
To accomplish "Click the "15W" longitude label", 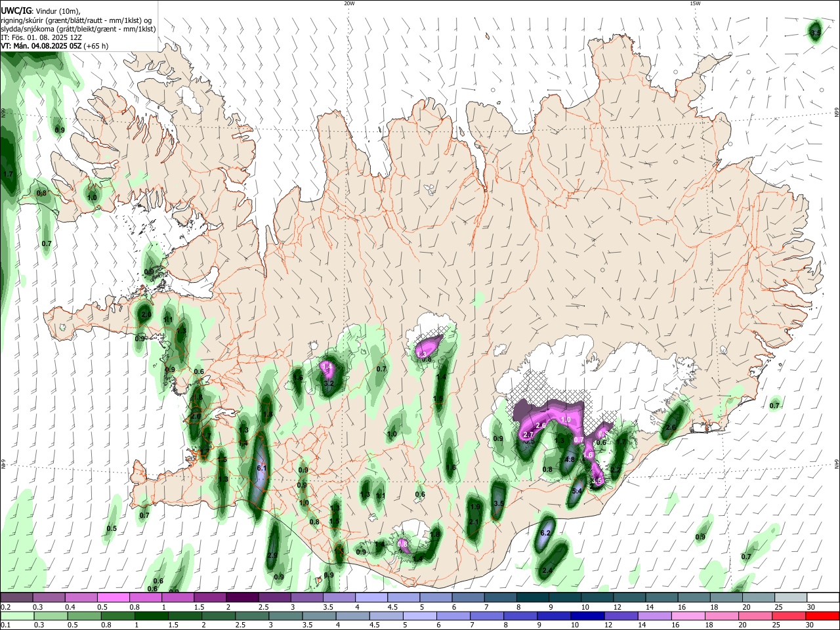I will click(x=695, y=3).
